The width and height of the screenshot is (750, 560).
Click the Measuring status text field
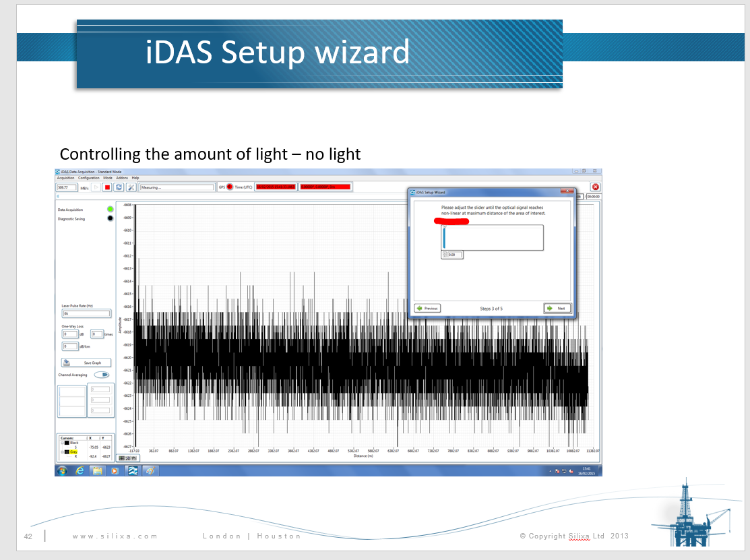(177, 187)
